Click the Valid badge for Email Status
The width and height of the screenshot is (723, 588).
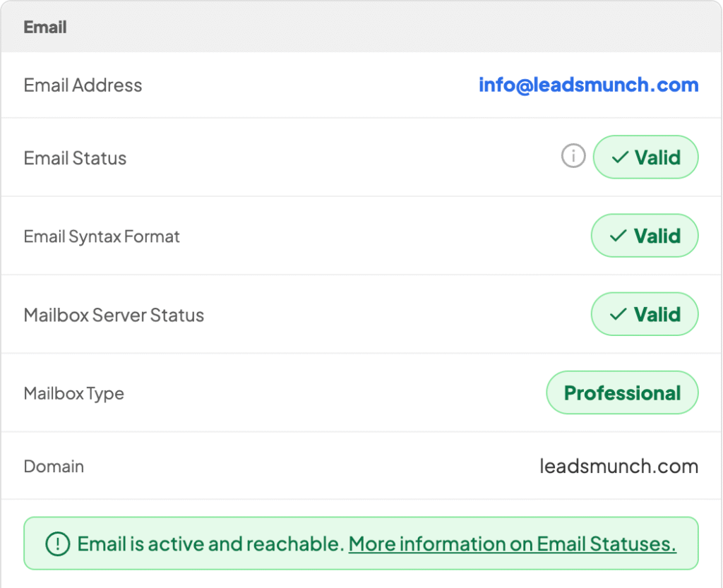click(x=646, y=157)
